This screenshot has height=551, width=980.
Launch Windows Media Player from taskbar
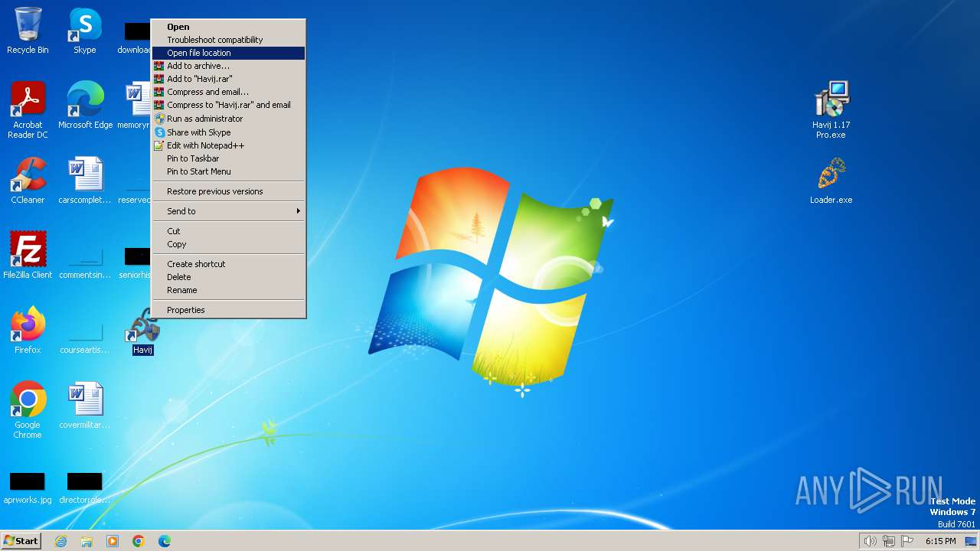click(113, 541)
